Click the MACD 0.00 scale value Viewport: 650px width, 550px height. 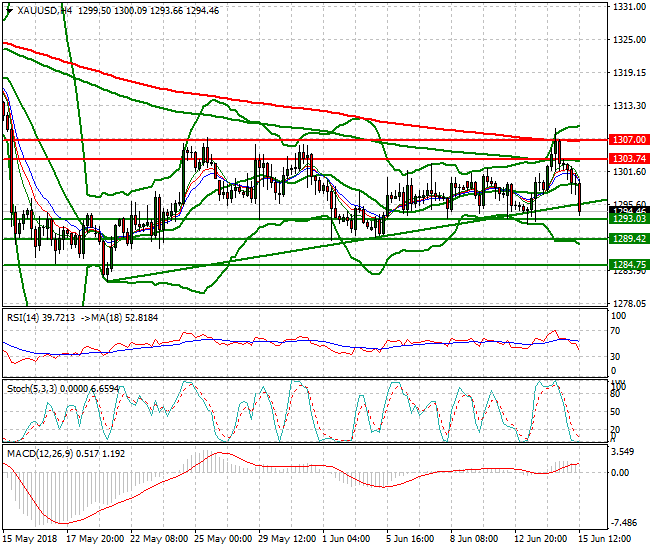click(x=620, y=472)
